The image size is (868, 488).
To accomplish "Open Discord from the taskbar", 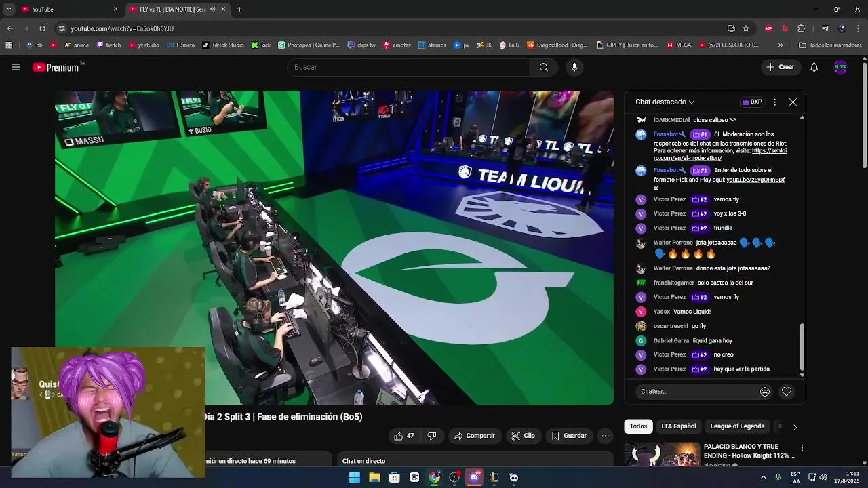I will [474, 477].
